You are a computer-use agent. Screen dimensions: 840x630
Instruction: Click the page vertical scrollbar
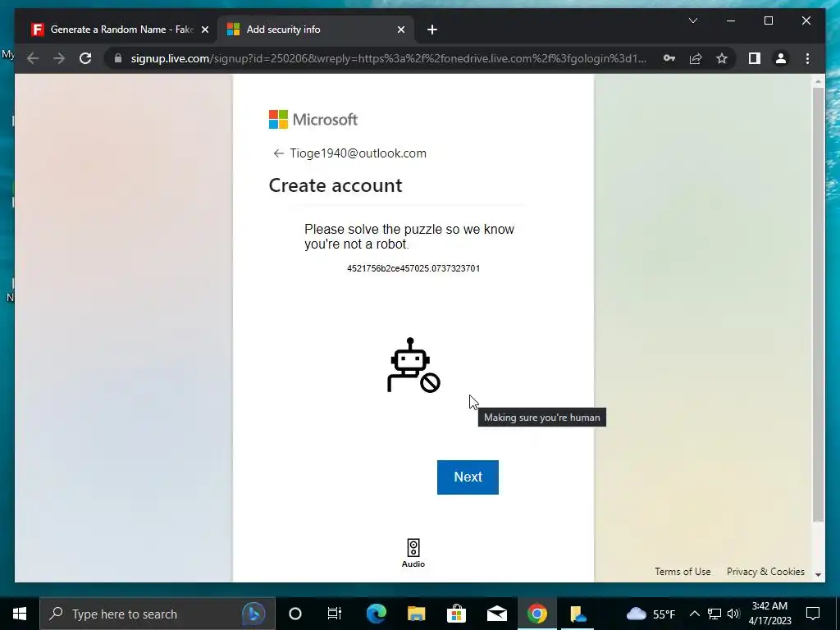818,304
